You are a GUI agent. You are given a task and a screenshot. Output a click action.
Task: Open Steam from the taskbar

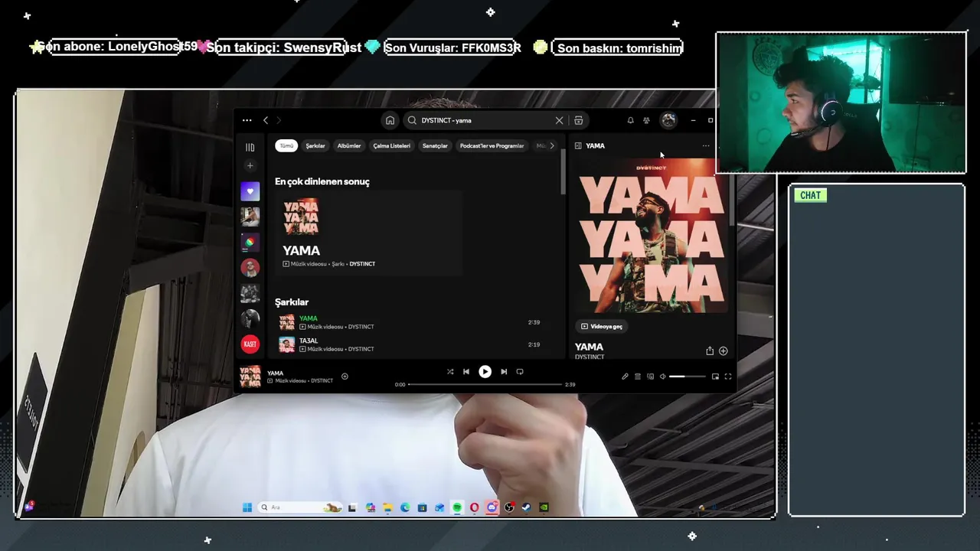[x=527, y=507]
